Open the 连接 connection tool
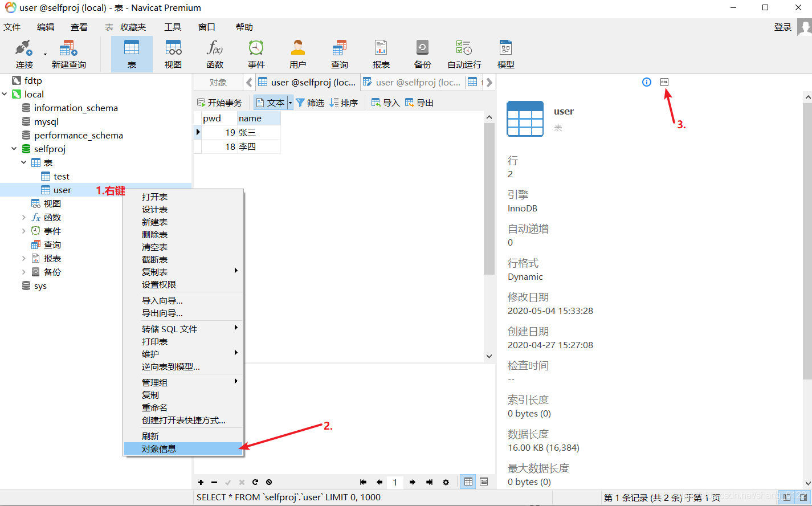This screenshot has width=812, height=506. (x=24, y=54)
